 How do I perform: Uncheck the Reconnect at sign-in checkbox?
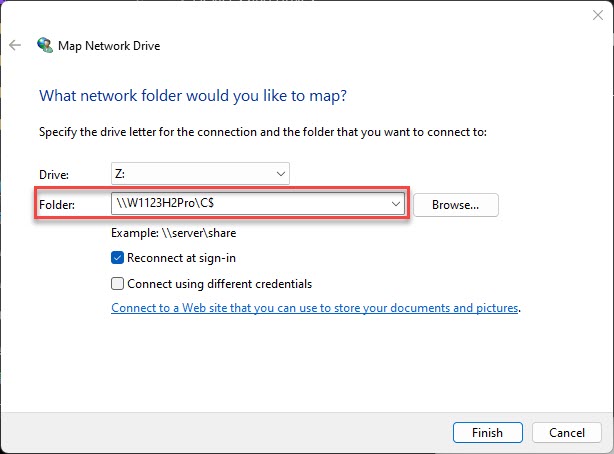point(117,258)
